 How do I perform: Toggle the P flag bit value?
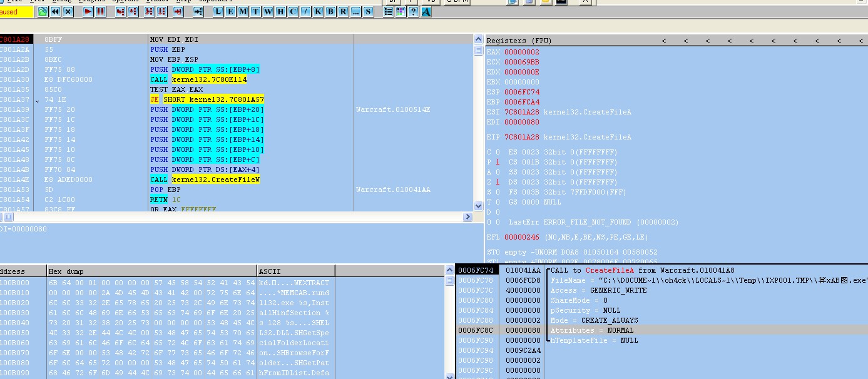(x=498, y=162)
